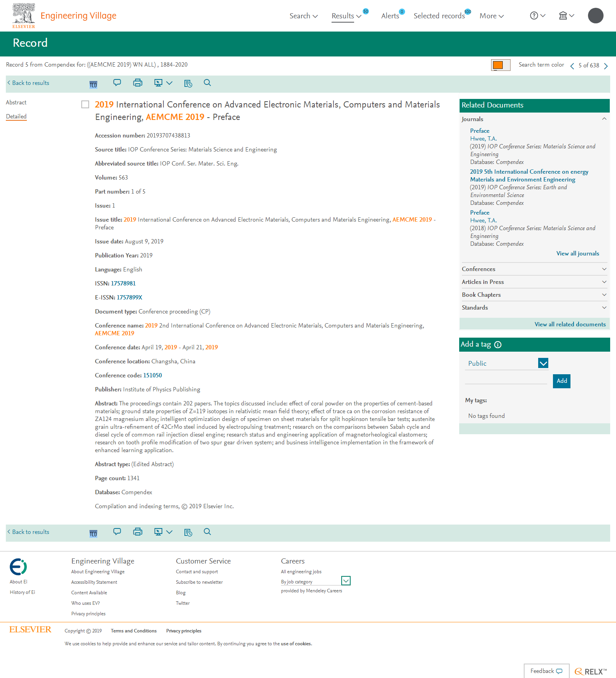Click the download monitor icon in the top toolbar

click(x=158, y=83)
